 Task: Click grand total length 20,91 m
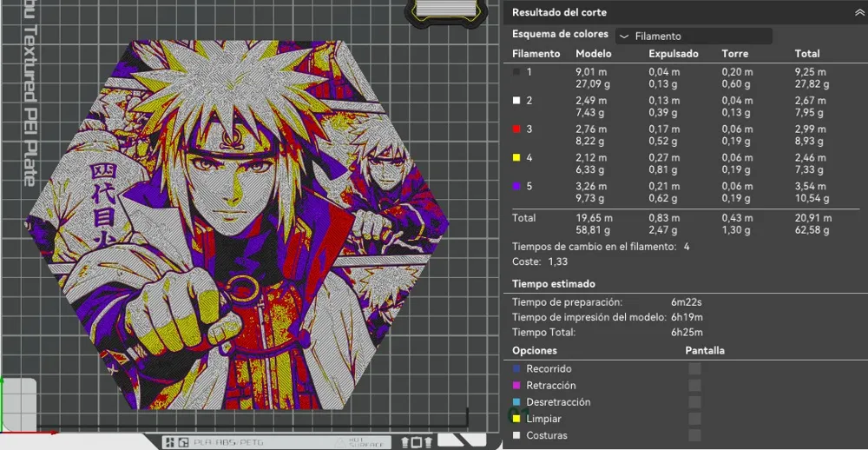click(x=813, y=218)
